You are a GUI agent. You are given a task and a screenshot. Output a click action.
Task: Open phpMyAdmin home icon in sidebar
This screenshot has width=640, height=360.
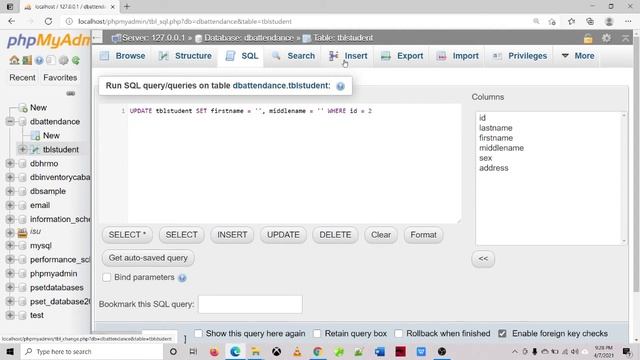[x=14, y=60]
